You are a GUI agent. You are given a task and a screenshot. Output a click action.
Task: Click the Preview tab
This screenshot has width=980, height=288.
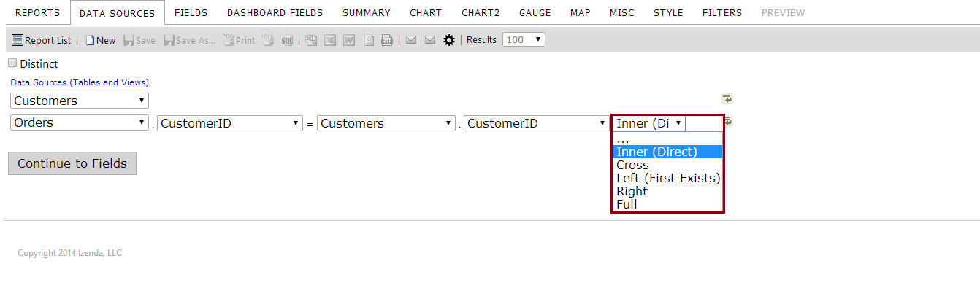[784, 12]
